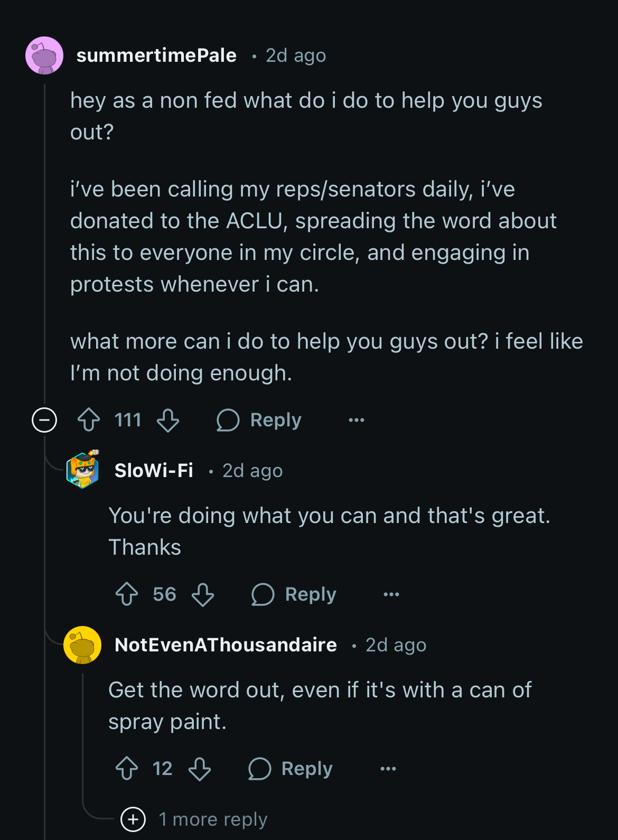Screen dimensions: 618x840
Task: Reply to NotEvenAThousandaire's comment
Action: point(291,769)
